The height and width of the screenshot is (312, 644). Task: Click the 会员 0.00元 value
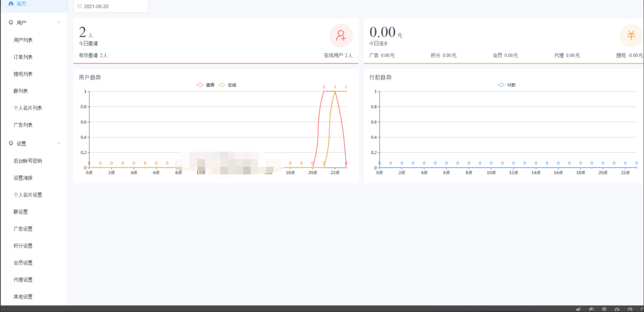pyautogui.click(x=505, y=55)
